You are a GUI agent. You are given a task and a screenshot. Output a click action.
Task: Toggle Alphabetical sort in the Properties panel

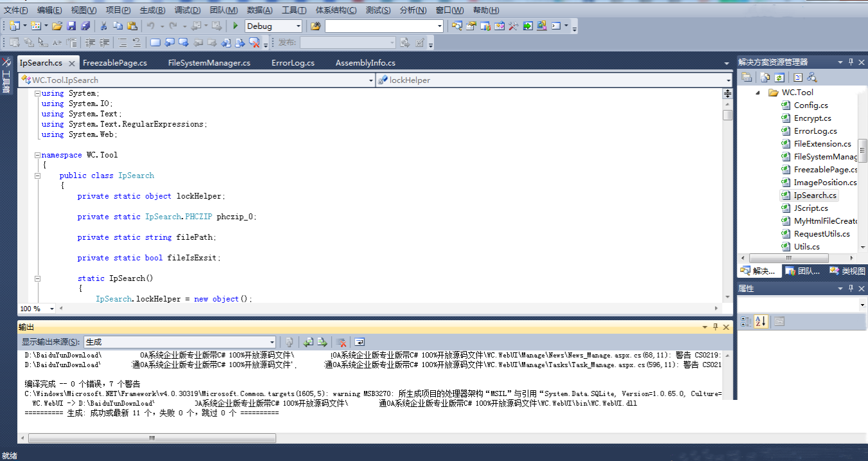(x=761, y=321)
